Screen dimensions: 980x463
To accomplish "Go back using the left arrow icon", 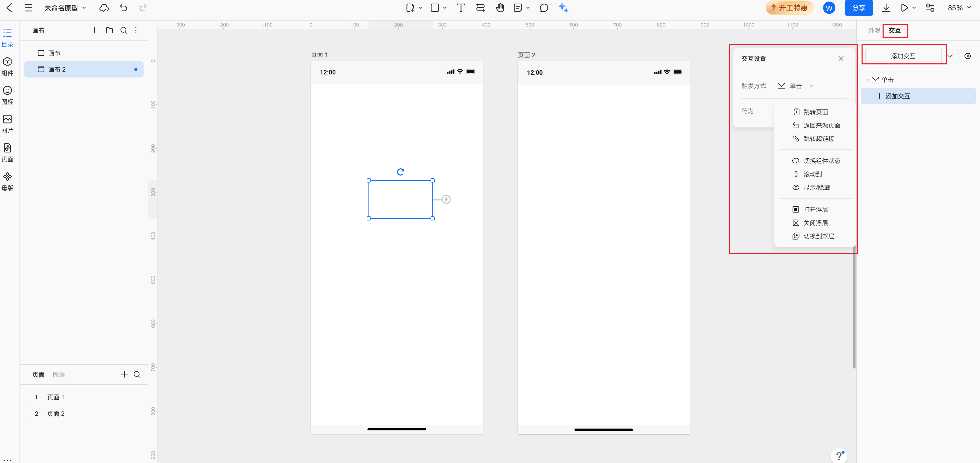I will pyautogui.click(x=9, y=8).
